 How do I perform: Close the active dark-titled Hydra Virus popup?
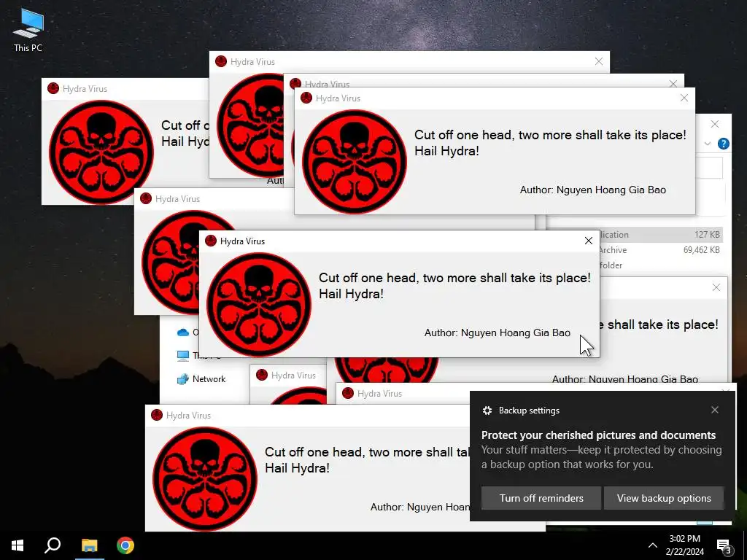tap(589, 241)
